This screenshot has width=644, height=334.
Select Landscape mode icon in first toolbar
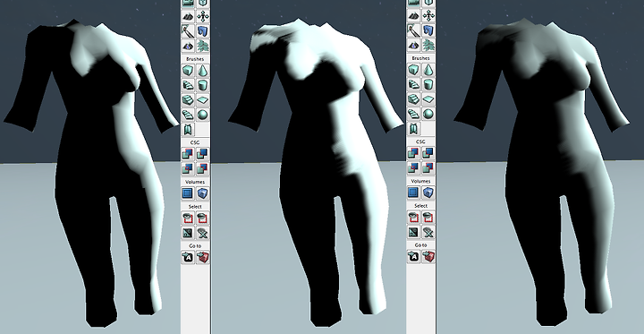[188, 45]
